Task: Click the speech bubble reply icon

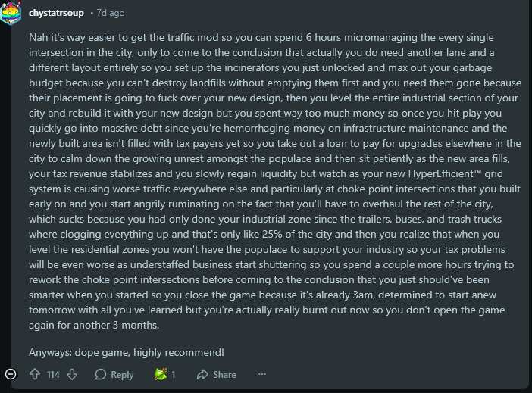Action: click(x=101, y=375)
